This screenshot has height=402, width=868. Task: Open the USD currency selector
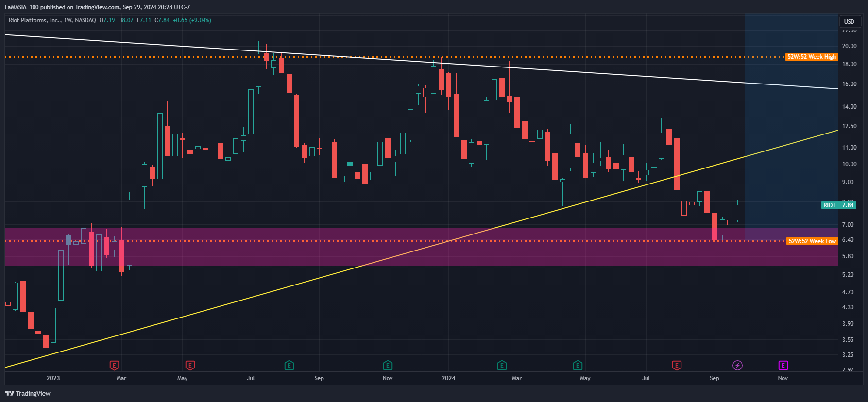[849, 21]
